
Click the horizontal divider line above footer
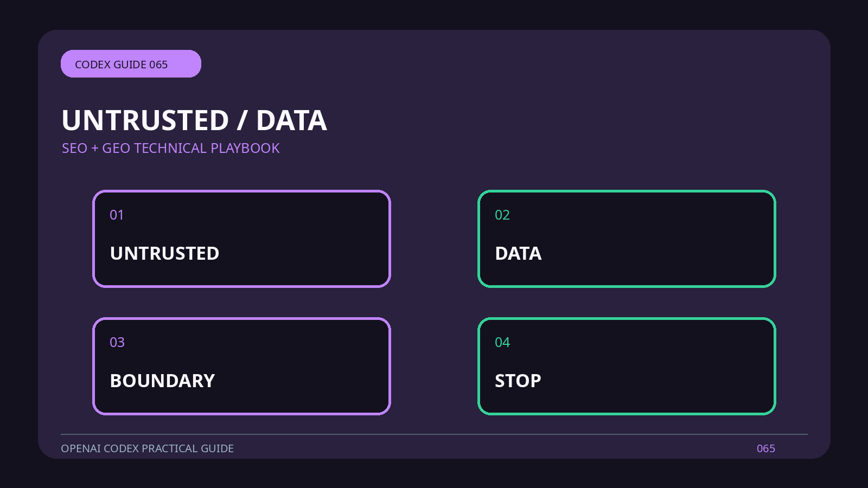coord(434,434)
